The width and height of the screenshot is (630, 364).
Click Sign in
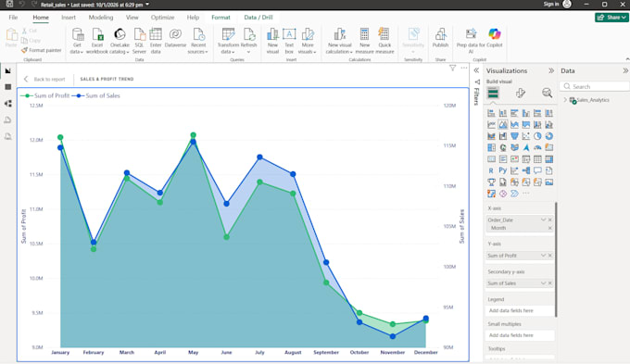[551, 4]
